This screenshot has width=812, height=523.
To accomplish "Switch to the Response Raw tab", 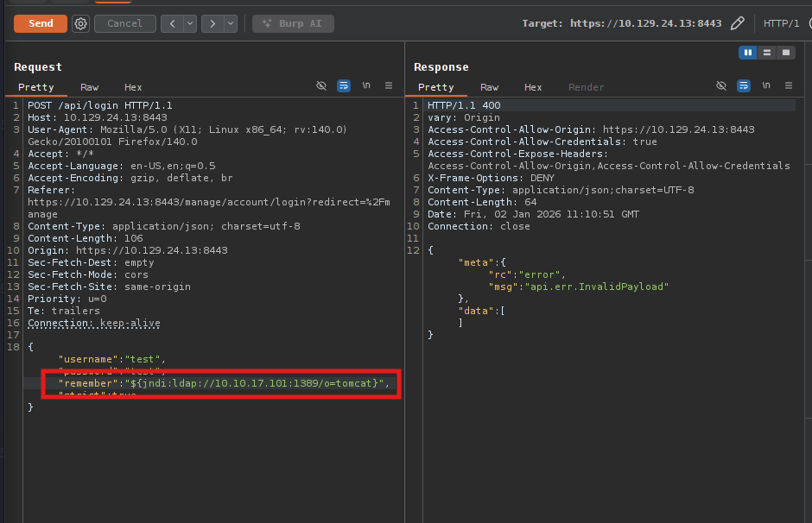I will point(489,87).
